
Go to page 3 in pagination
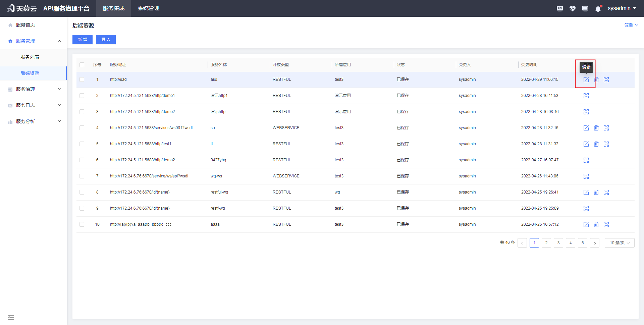coord(558,243)
